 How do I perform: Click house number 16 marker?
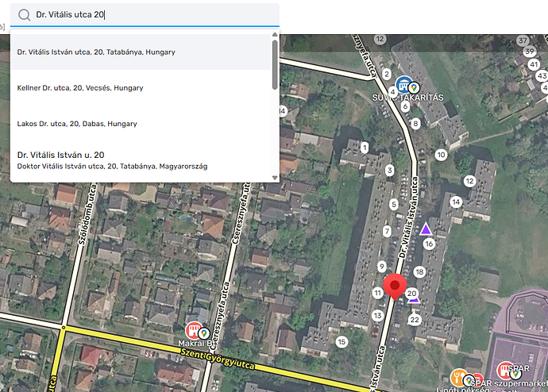coord(429,244)
